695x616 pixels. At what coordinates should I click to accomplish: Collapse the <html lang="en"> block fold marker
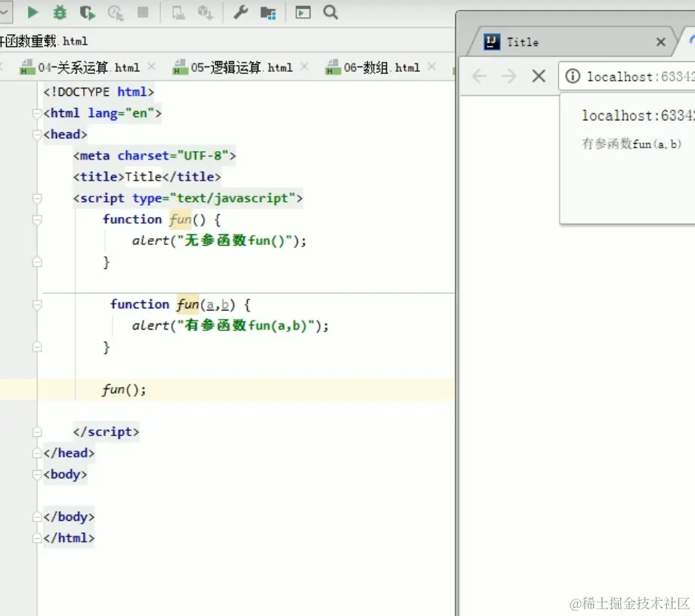37,113
